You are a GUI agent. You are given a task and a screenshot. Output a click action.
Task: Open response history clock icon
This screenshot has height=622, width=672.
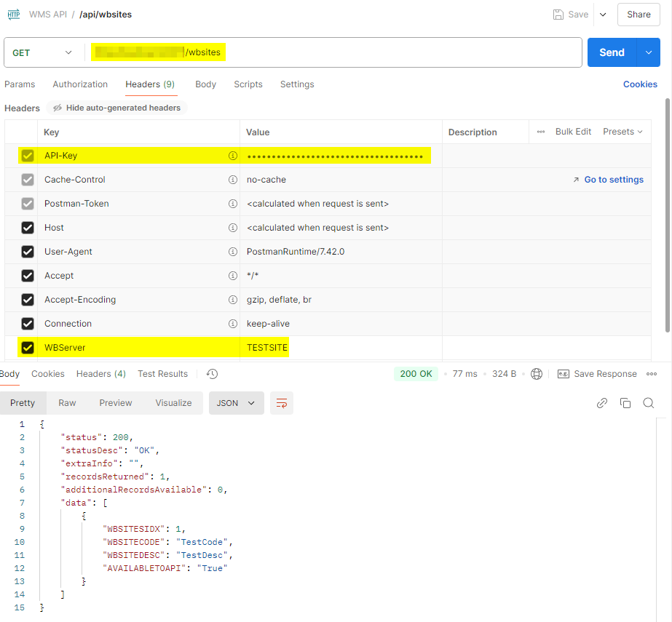pos(212,374)
